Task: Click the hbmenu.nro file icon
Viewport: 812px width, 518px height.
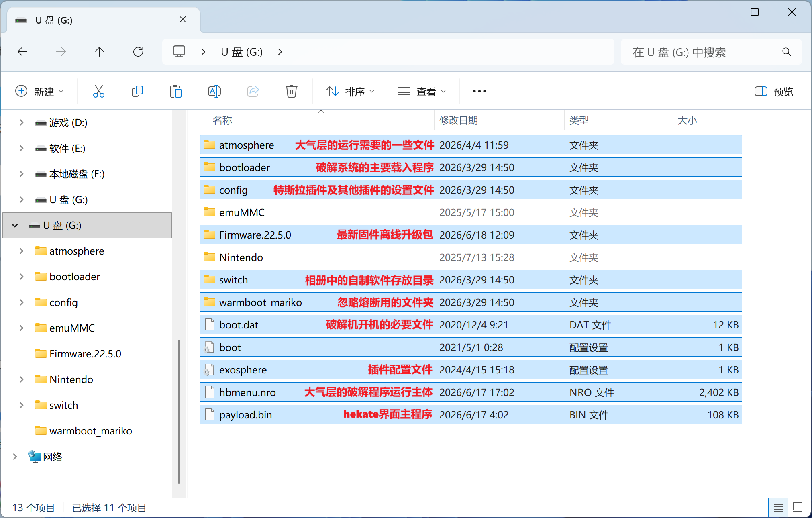Action: click(210, 392)
